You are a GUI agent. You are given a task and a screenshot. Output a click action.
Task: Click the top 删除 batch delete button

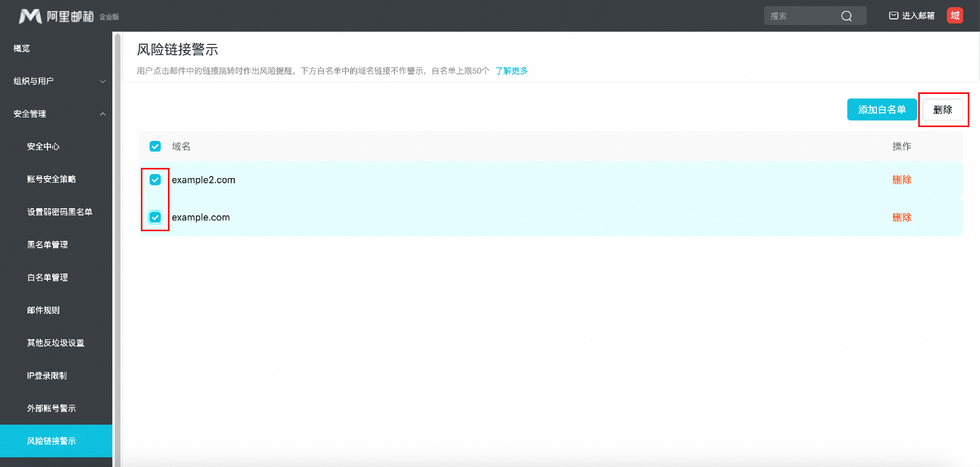point(943,110)
